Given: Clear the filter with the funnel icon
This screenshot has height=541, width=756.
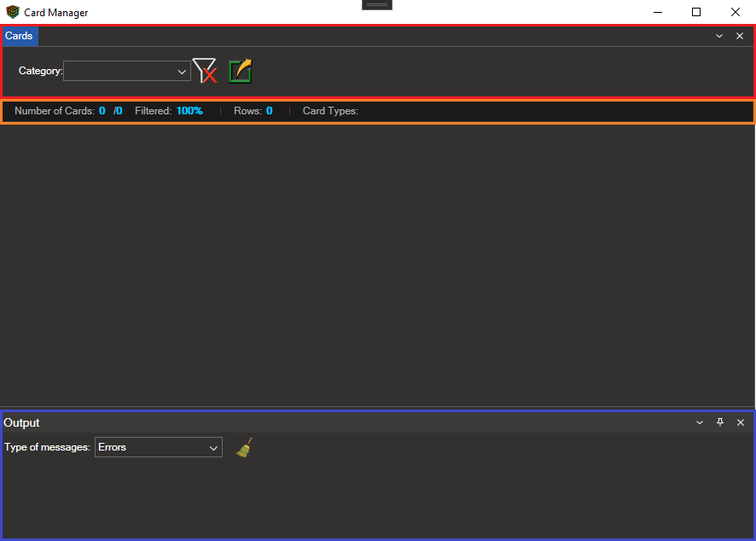Looking at the screenshot, I should (205, 71).
